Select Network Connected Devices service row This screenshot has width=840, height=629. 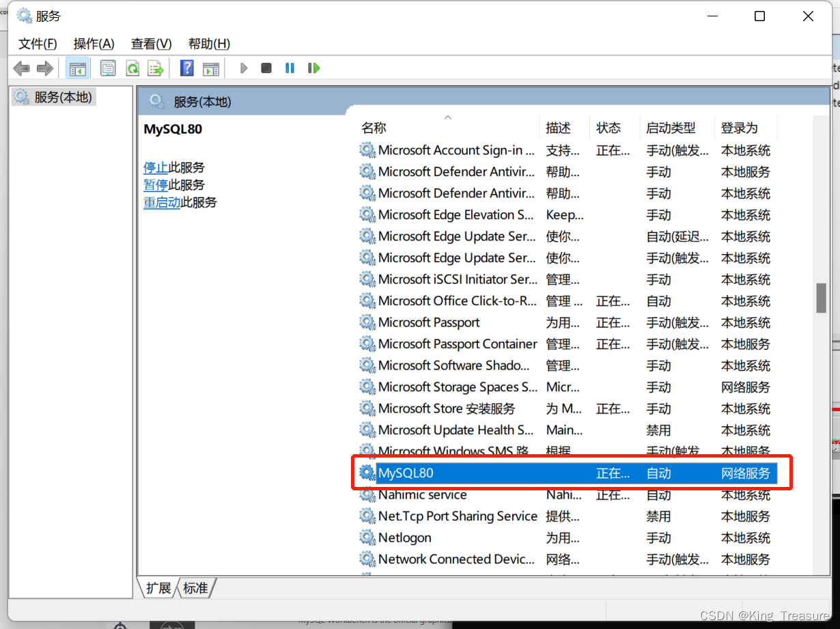568,559
